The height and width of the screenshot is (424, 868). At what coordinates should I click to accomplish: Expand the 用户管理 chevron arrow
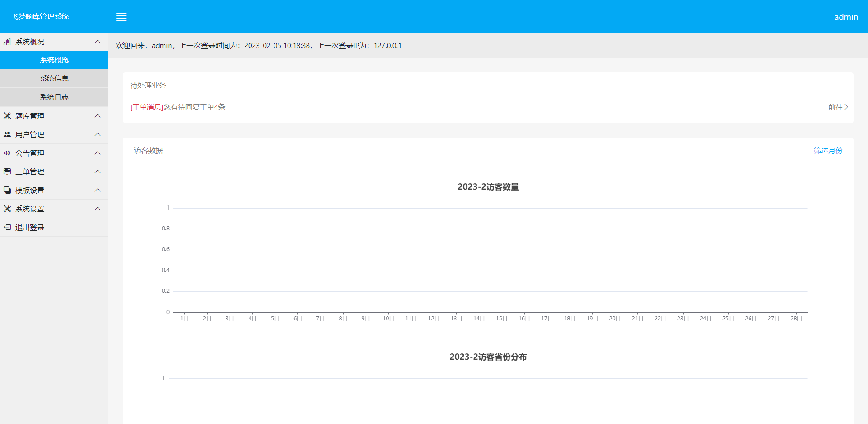[98, 134]
